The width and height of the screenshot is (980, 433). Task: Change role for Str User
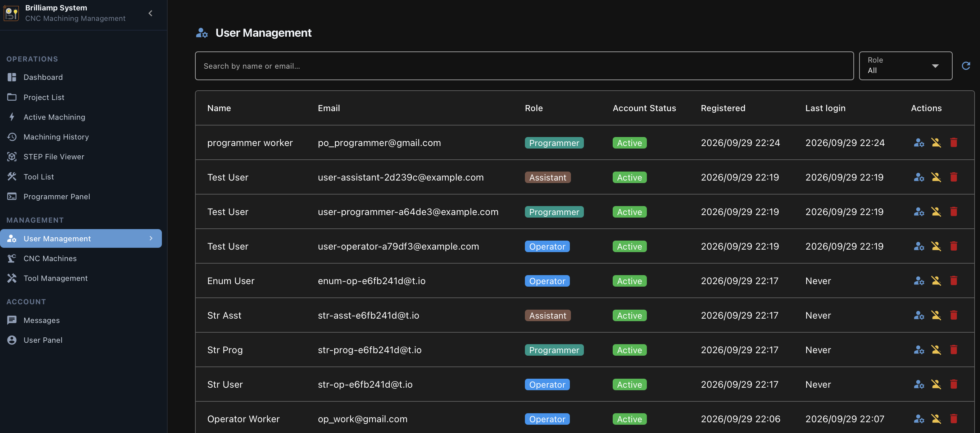pos(919,384)
